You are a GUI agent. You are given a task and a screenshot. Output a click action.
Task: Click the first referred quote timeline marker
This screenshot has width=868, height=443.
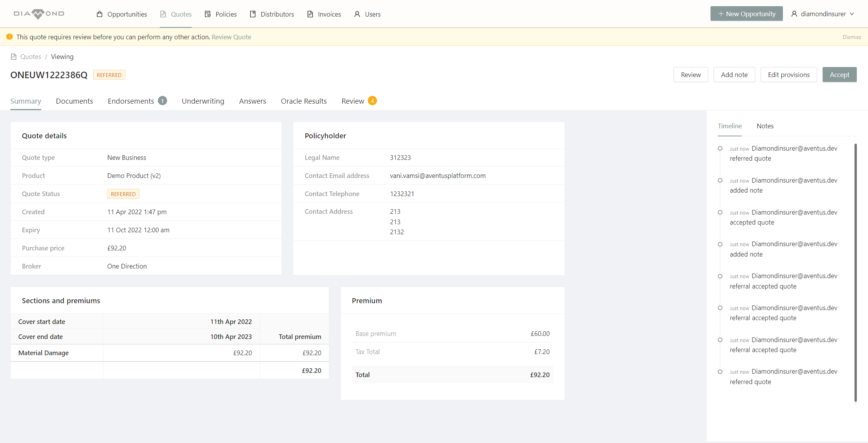click(720, 149)
